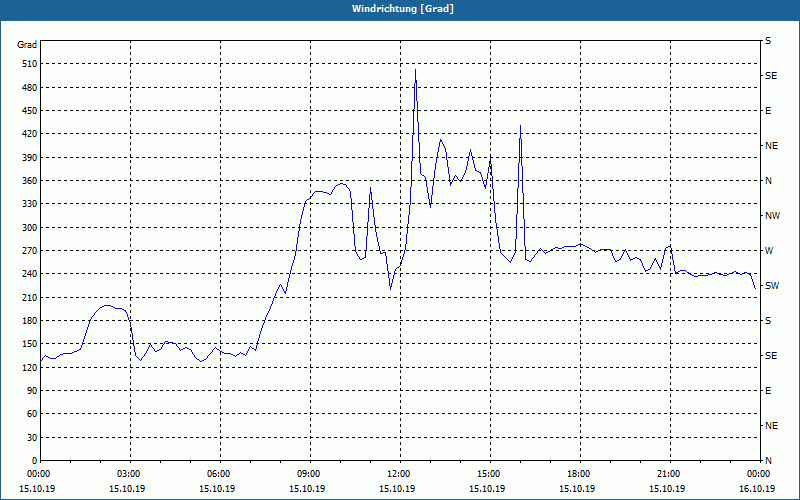Click the 15.10.19 date beneath 21:00
This screenshot has height=500, width=800.
pos(667,489)
